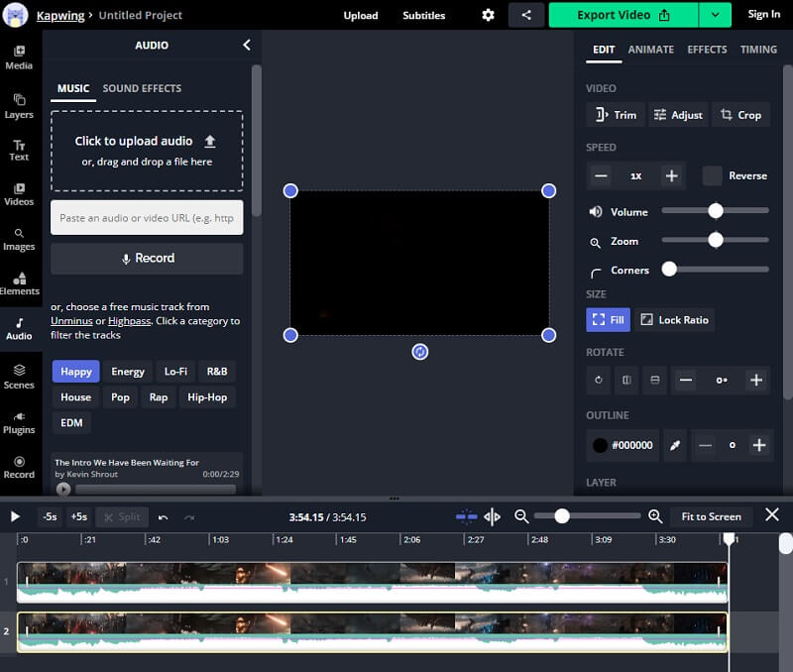Click the Outline eyedropper icon
Viewport: 793px width, 672px height.
pos(675,446)
